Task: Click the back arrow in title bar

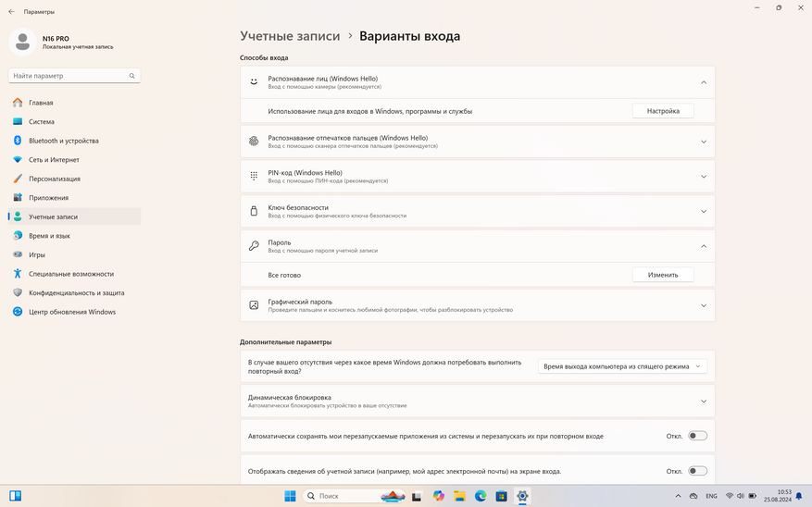Action: (x=11, y=12)
